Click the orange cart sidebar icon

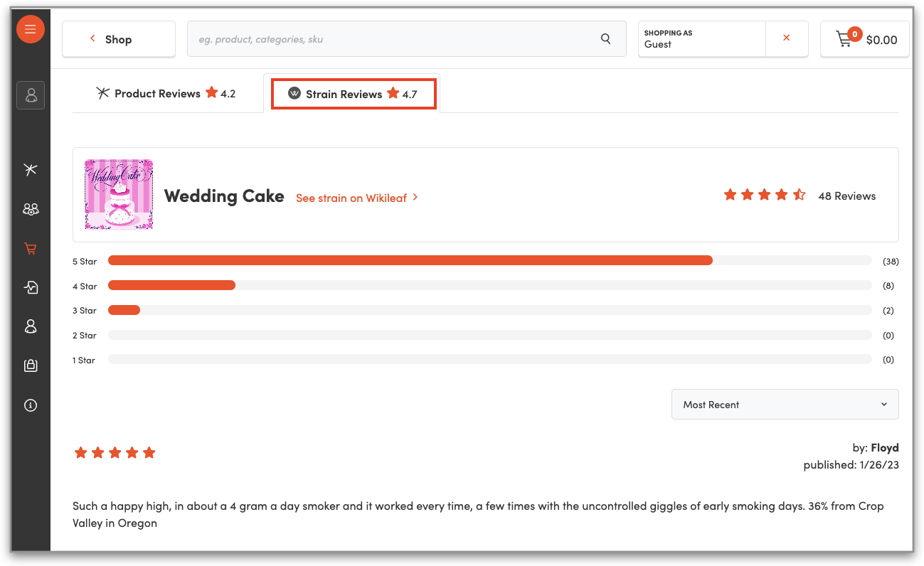(x=31, y=249)
